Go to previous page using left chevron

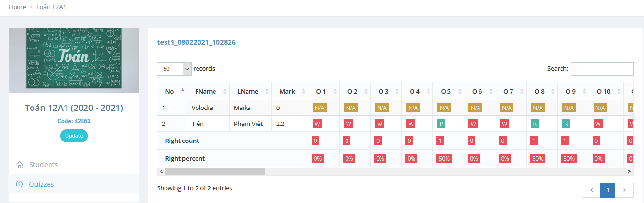(591, 190)
